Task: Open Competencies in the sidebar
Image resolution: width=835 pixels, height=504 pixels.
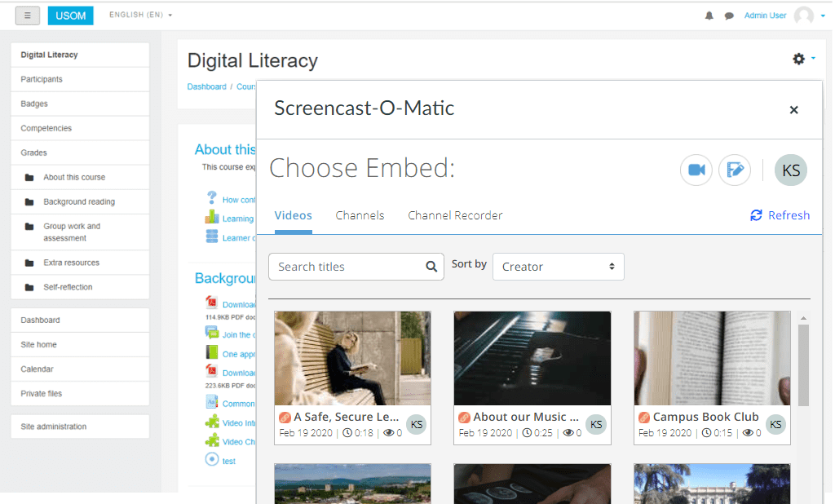Action: pyautogui.click(x=80, y=128)
